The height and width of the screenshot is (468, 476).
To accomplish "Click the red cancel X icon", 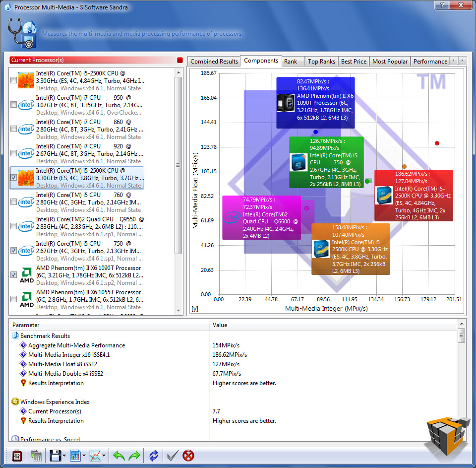I will pos(188,456).
